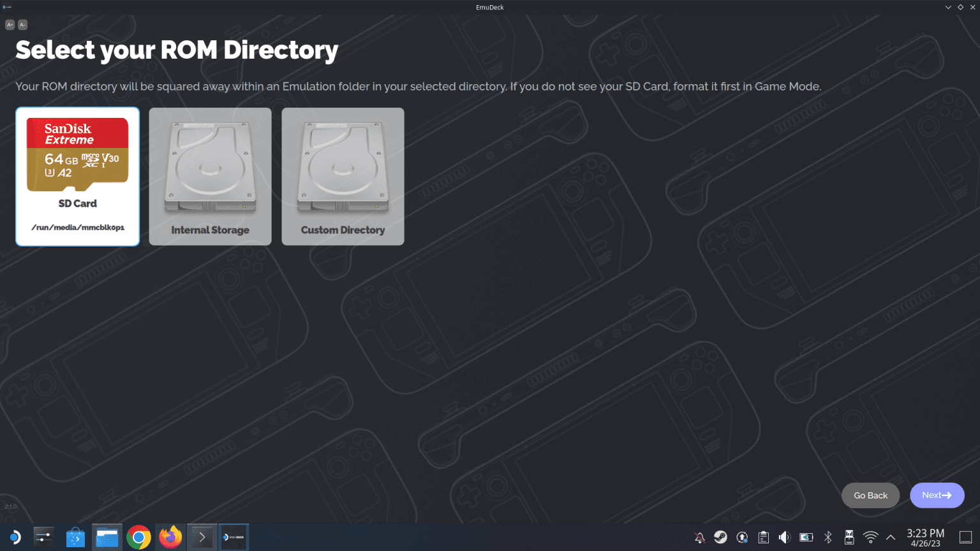Select the SD Card as ROM directory

click(77, 177)
